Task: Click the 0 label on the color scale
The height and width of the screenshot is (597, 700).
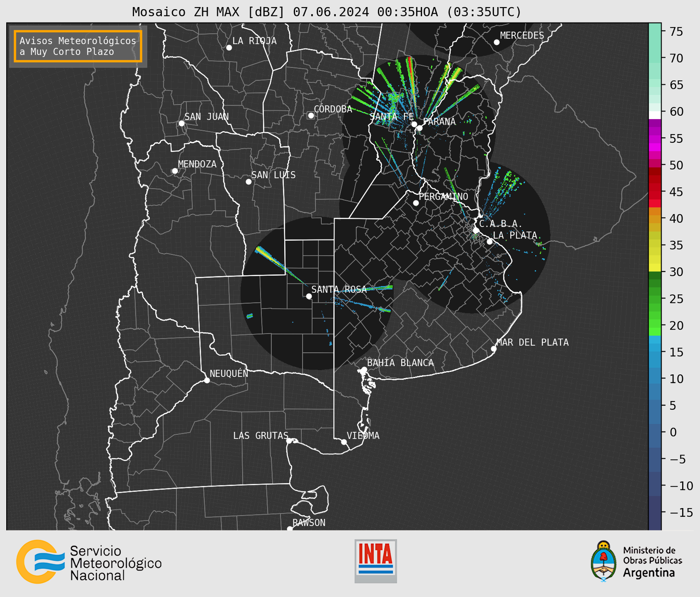Action: [x=673, y=432]
